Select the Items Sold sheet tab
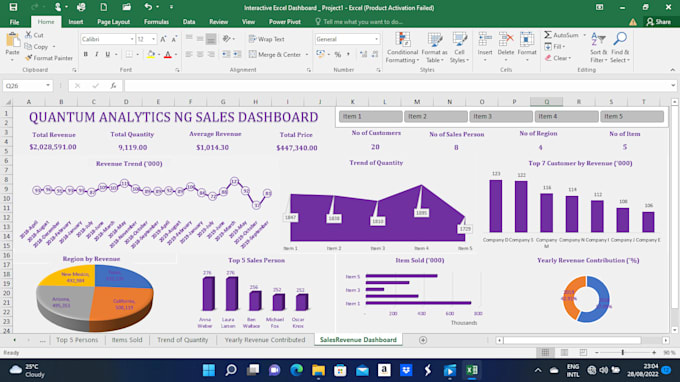Viewport: 680px width, 382px height. coord(127,340)
